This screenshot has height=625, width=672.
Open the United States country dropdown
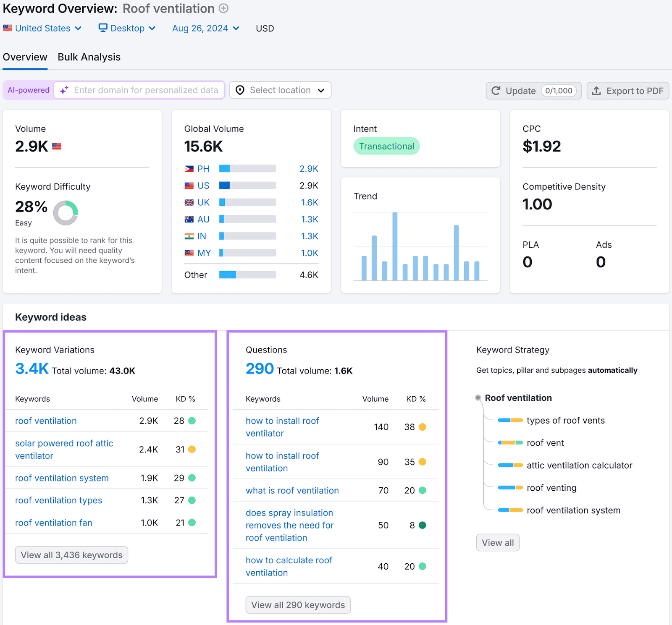(x=42, y=28)
